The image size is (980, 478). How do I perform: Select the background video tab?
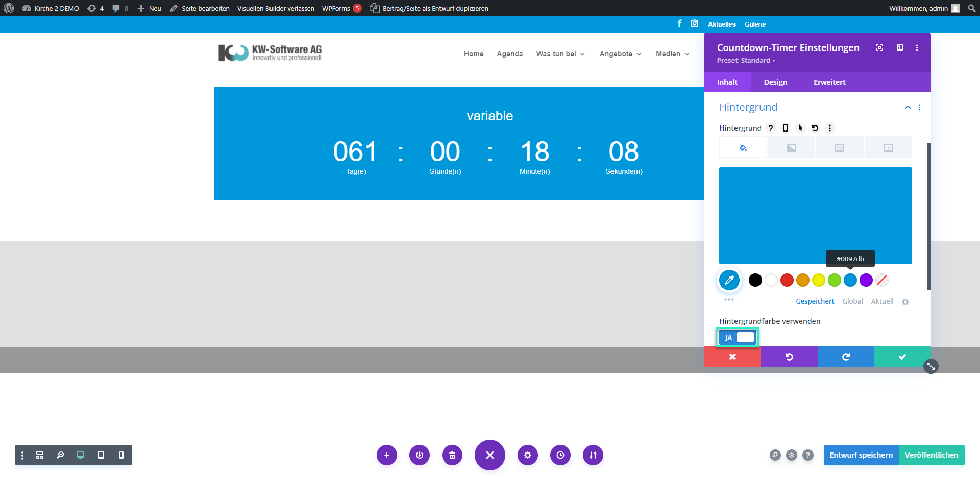[888, 148]
